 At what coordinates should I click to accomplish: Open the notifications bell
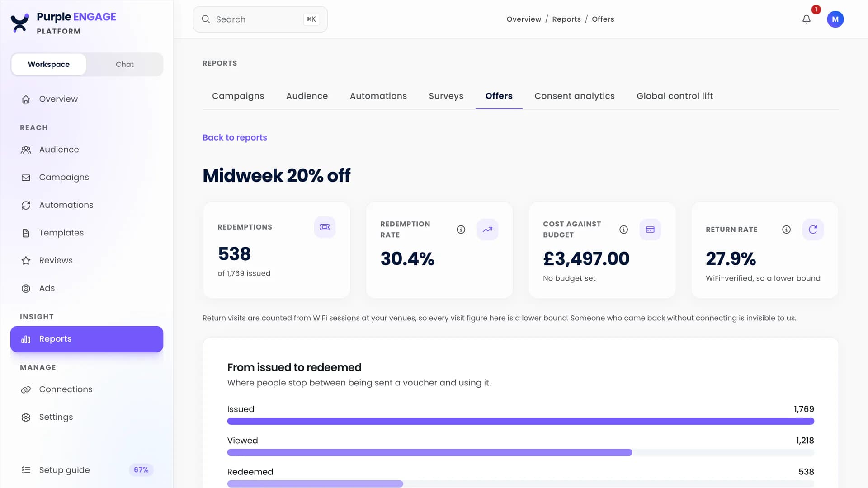806,19
